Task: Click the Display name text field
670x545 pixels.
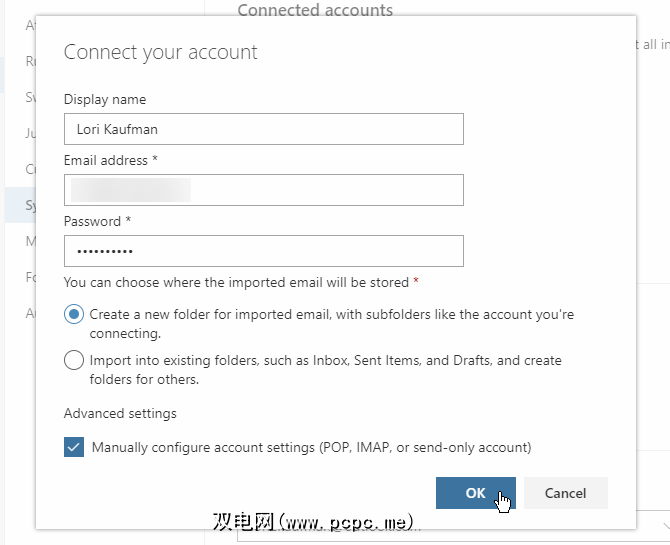Action: tap(263, 129)
